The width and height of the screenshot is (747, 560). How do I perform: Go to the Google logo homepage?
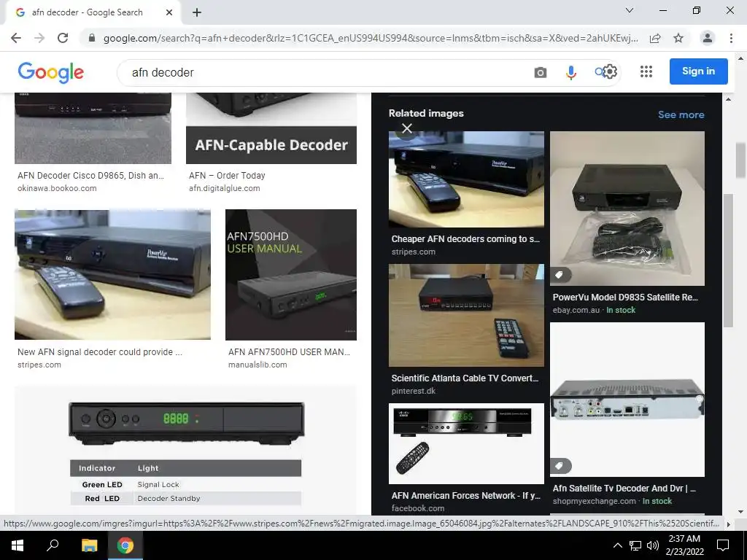tap(51, 72)
